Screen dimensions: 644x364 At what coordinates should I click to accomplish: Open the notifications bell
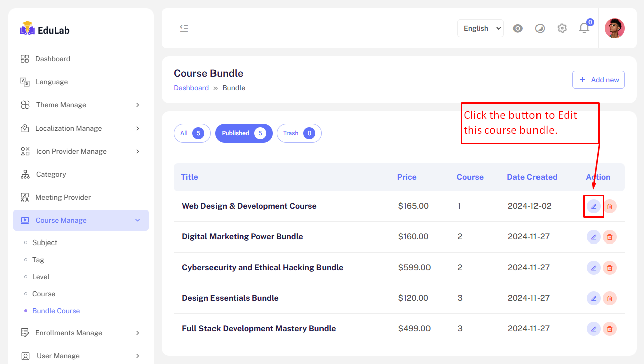(x=584, y=28)
